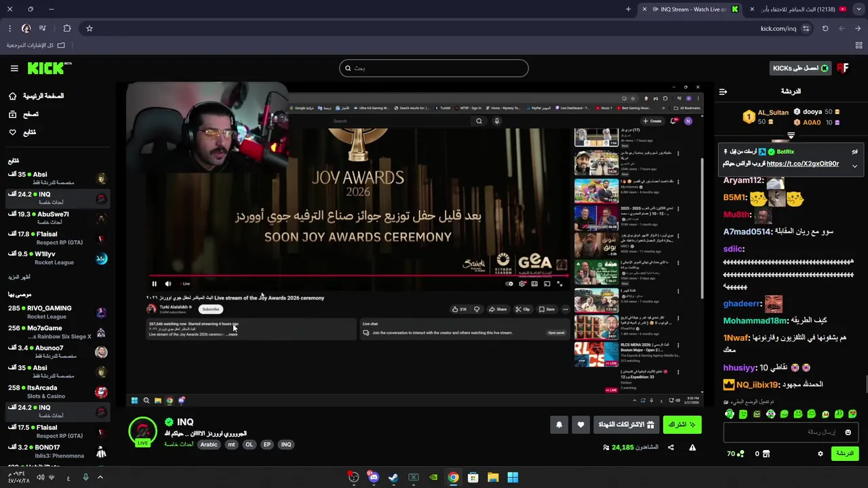The height and width of the screenshot is (488, 868).
Task: Open the browser extensions puzzle icon
Action: coord(66,28)
